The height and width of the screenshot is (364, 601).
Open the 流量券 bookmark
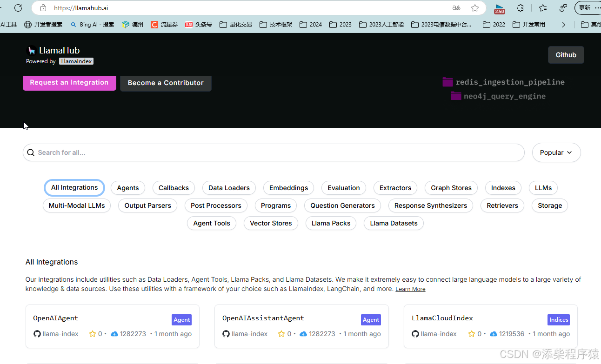click(x=164, y=25)
